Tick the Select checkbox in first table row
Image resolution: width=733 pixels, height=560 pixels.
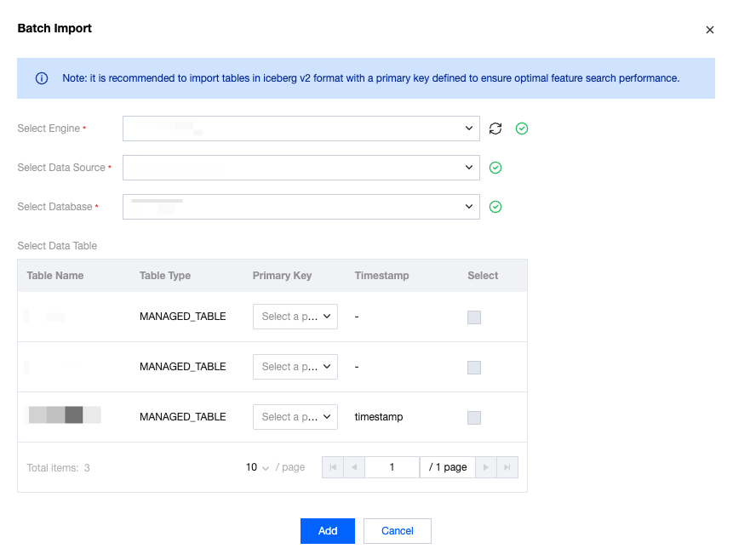pos(474,317)
